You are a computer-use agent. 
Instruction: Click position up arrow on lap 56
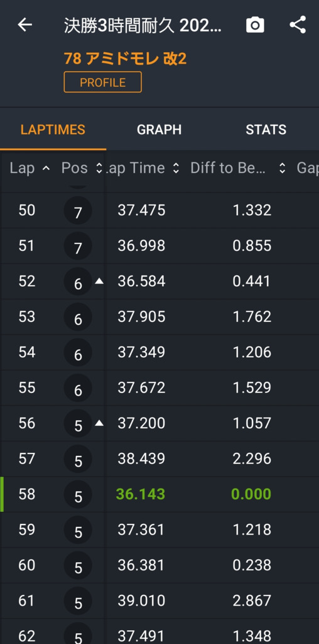click(99, 423)
